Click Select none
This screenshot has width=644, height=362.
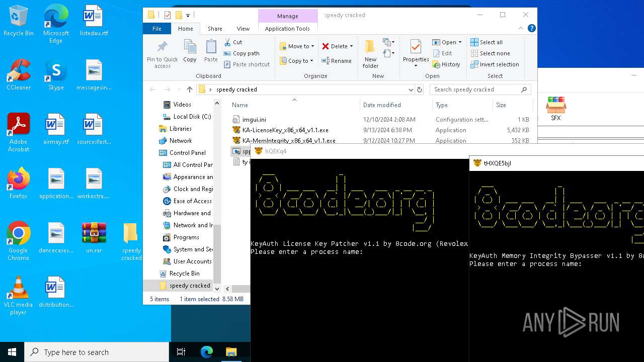[x=490, y=53]
